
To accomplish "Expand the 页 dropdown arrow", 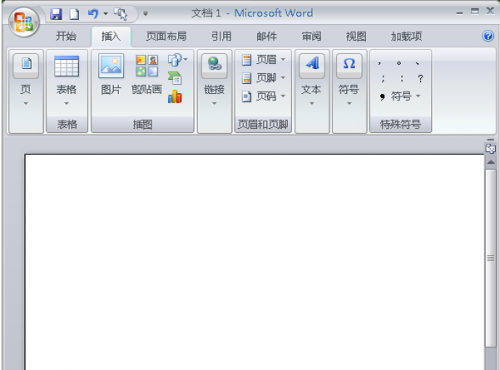I will pyautogui.click(x=26, y=104).
